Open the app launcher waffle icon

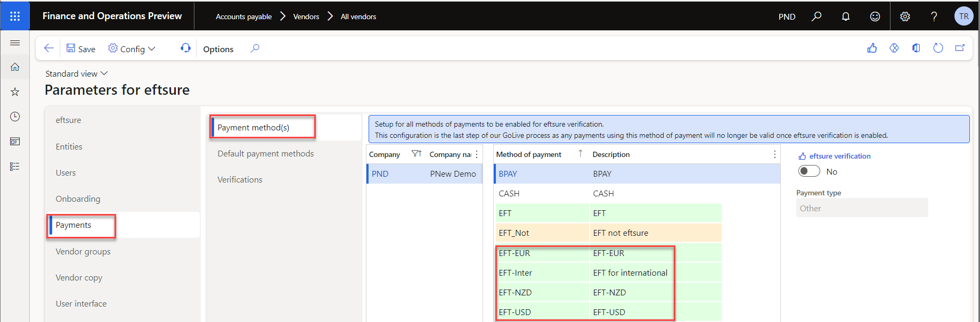[15, 16]
